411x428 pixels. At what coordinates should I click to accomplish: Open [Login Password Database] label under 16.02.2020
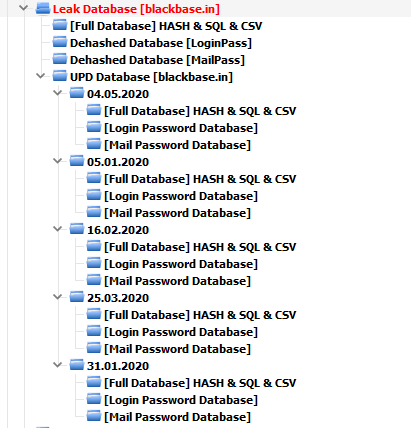(181, 264)
